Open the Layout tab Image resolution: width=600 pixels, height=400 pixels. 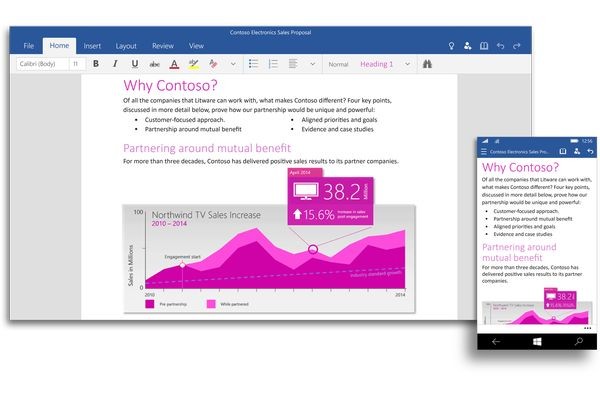pyautogui.click(x=126, y=46)
